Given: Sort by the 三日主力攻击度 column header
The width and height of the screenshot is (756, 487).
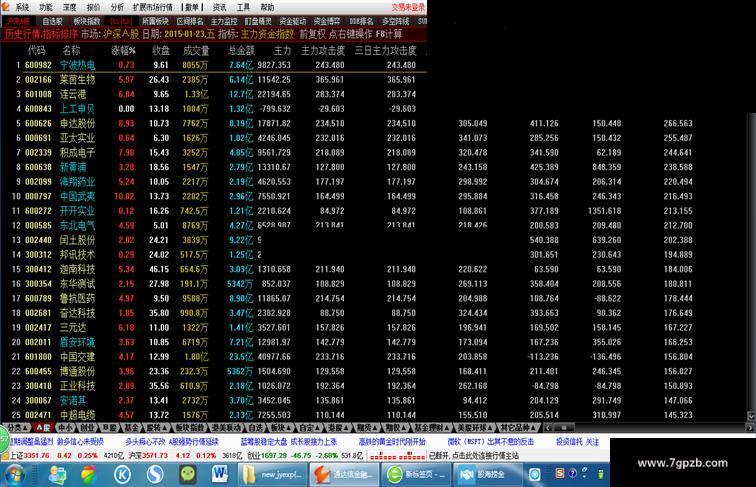Looking at the screenshot, I should point(385,50).
